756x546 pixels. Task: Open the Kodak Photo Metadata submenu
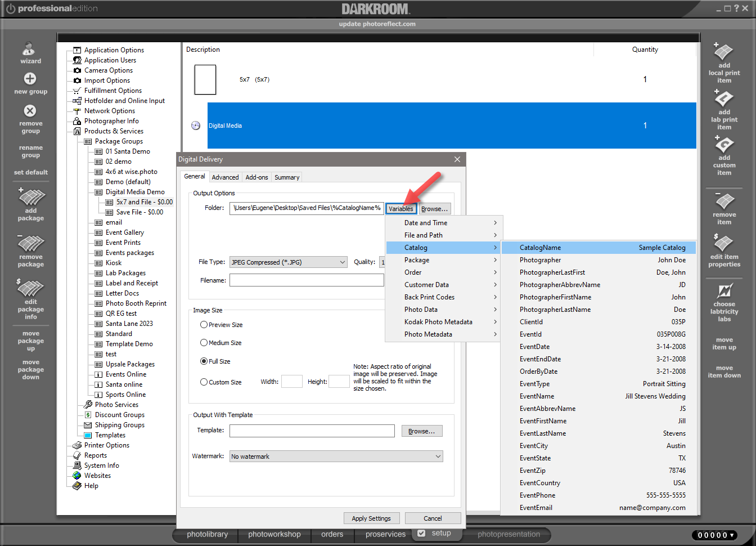[x=443, y=322]
